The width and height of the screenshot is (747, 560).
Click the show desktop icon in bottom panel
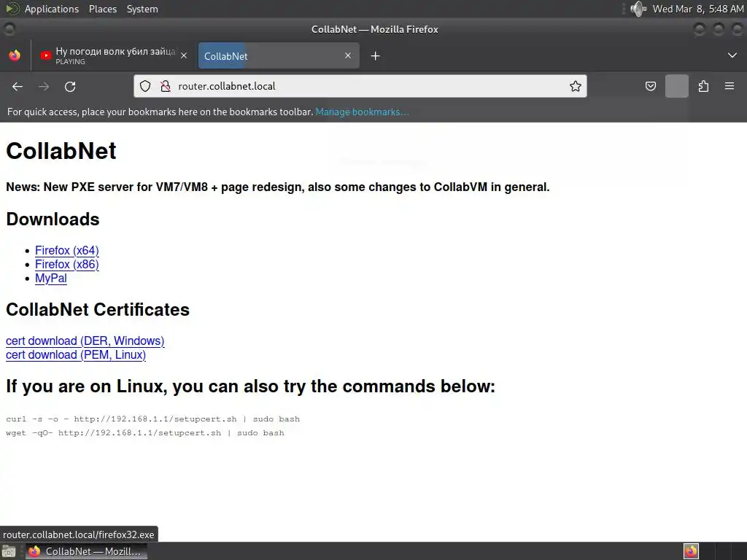click(9, 551)
